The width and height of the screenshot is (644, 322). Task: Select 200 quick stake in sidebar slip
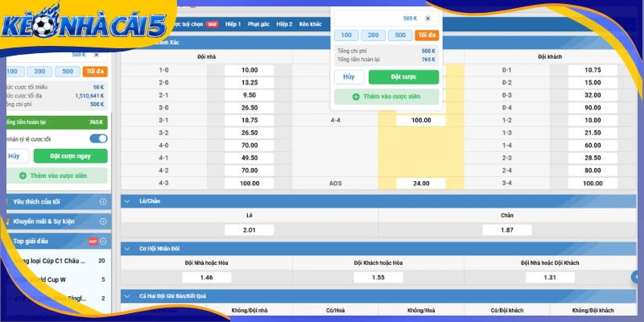point(39,72)
